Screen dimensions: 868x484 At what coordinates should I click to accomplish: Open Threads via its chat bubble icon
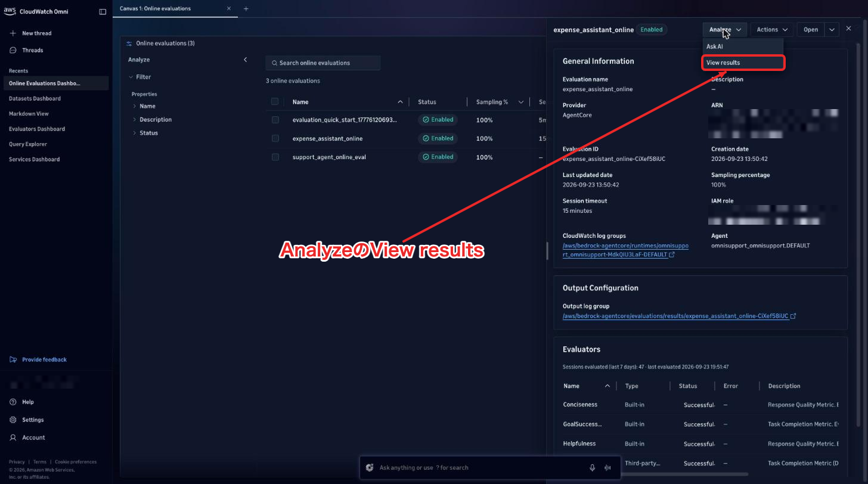click(x=13, y=50)
